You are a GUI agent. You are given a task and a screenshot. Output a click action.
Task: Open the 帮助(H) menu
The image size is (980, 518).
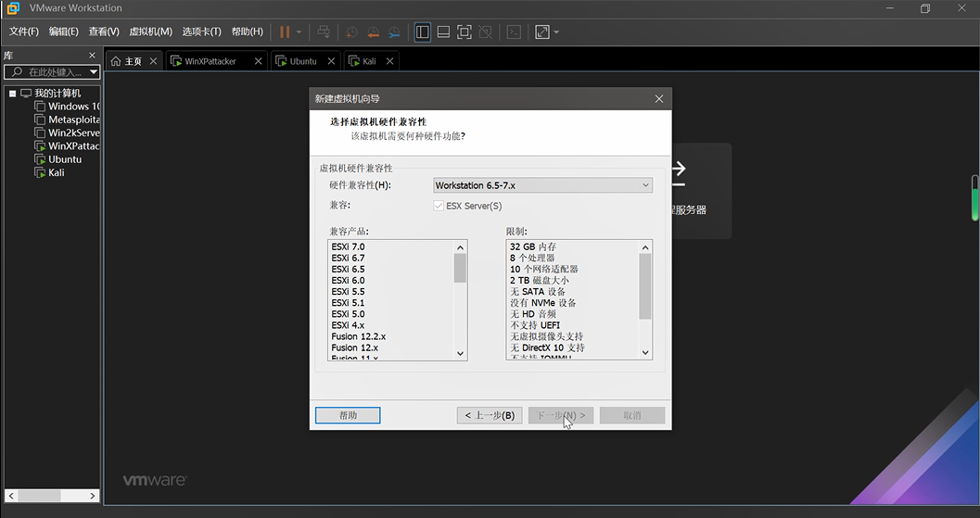pyautogui.click(x=248, y=32)
